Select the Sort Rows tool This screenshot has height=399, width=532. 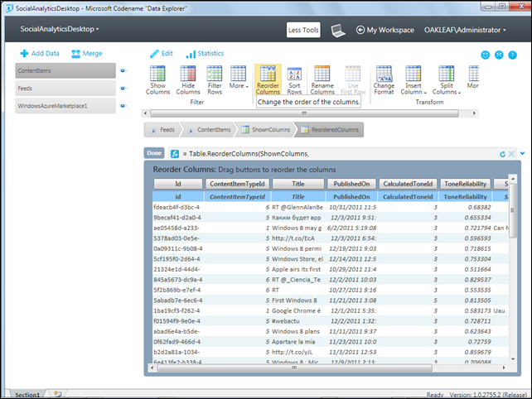point(294,74)
